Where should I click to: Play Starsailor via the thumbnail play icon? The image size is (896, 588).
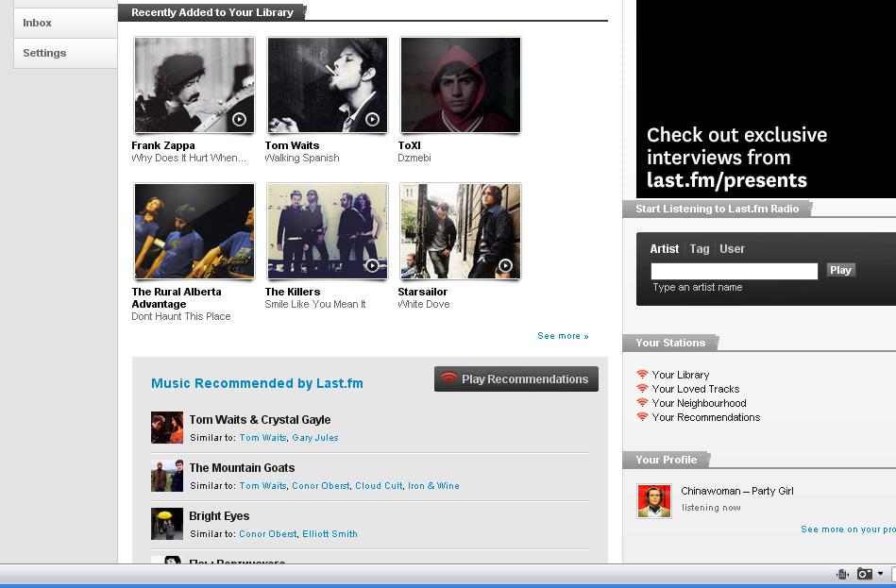(x=505, y=265)
